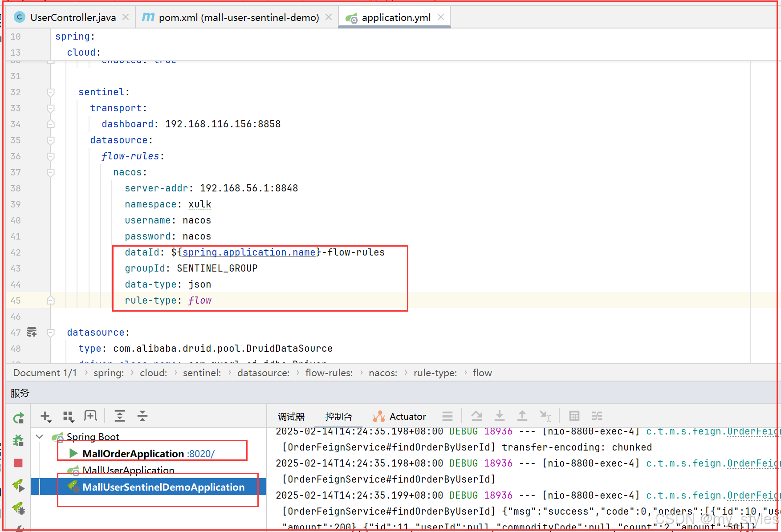Screen dimensions: 781x532
Task: Click the server-addr value 192.168.56.1:8848
Action: 249,188
